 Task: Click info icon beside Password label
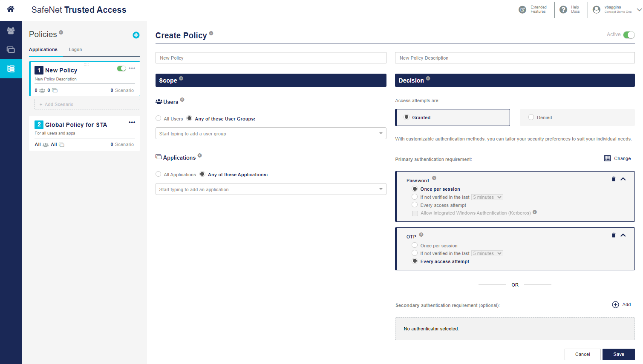point(434,178)
